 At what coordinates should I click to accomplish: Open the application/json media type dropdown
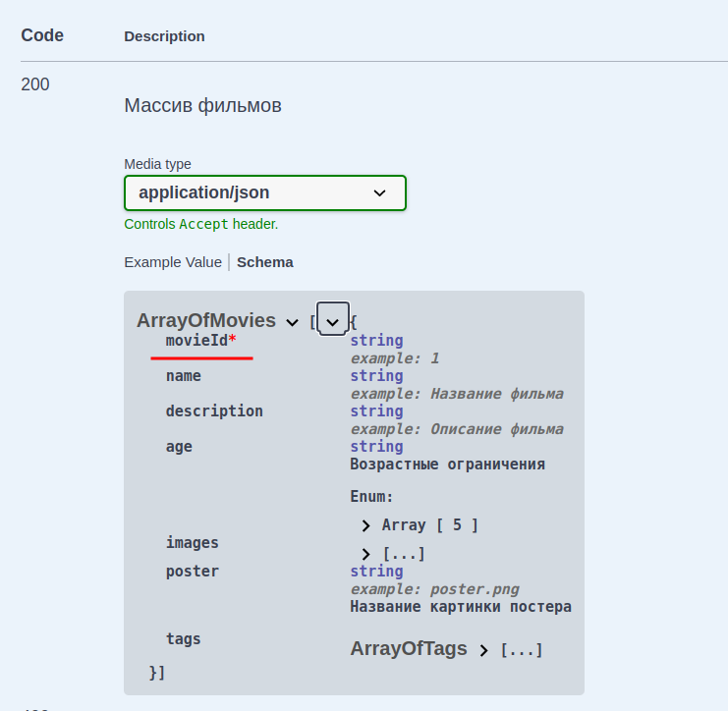(264, 192)
